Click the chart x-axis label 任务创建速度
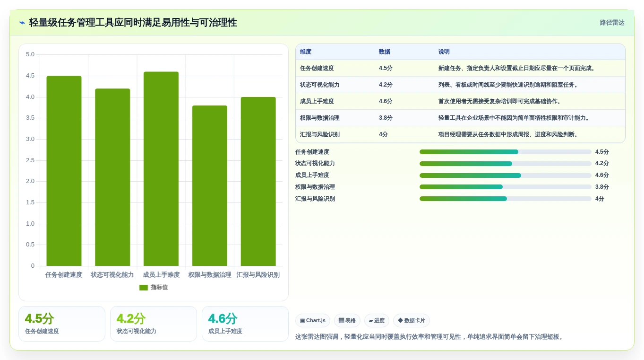This screenshot has height=360, width=644. pos(64,275)
